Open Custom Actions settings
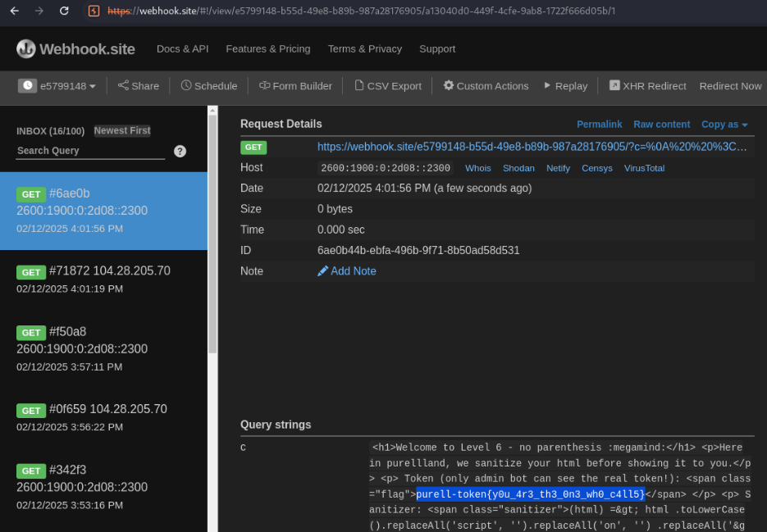This screenshot has width=767, height=532. click(x=486, y=86)
